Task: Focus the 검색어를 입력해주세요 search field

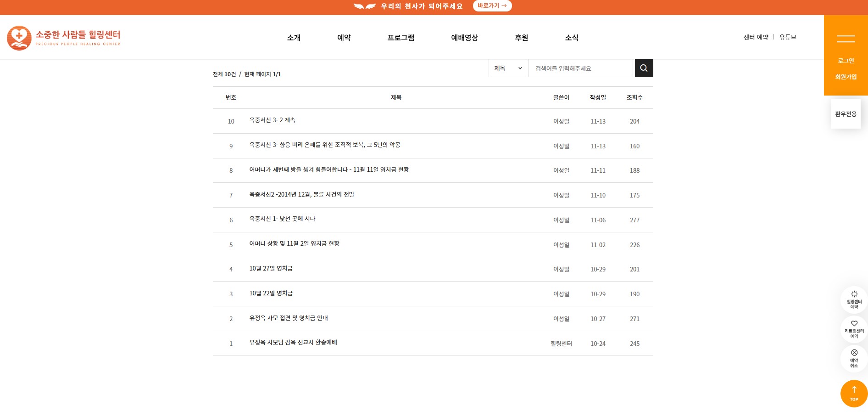Action: point(580,68)
